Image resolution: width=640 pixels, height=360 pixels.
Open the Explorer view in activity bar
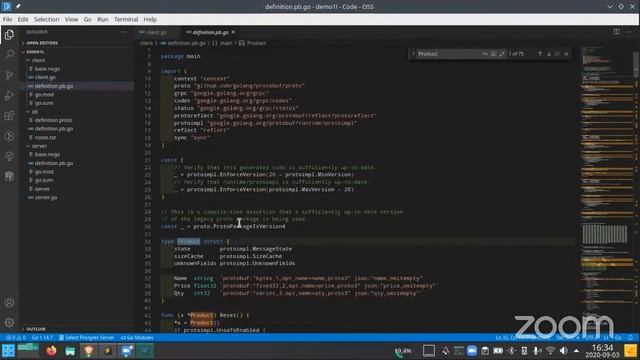coord(9,35)
